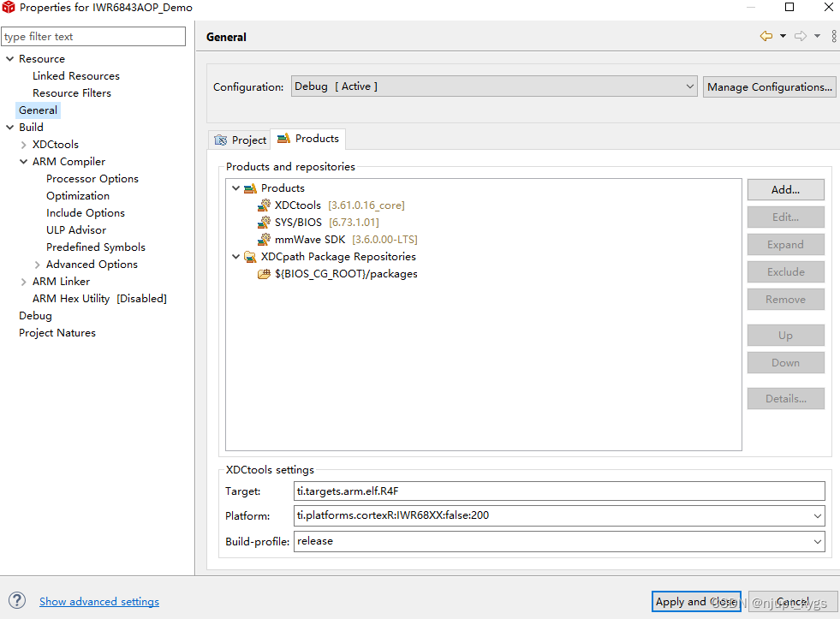Click Manage Configurations button
This screenshot has width=840, height=619.
pos(769,86)
